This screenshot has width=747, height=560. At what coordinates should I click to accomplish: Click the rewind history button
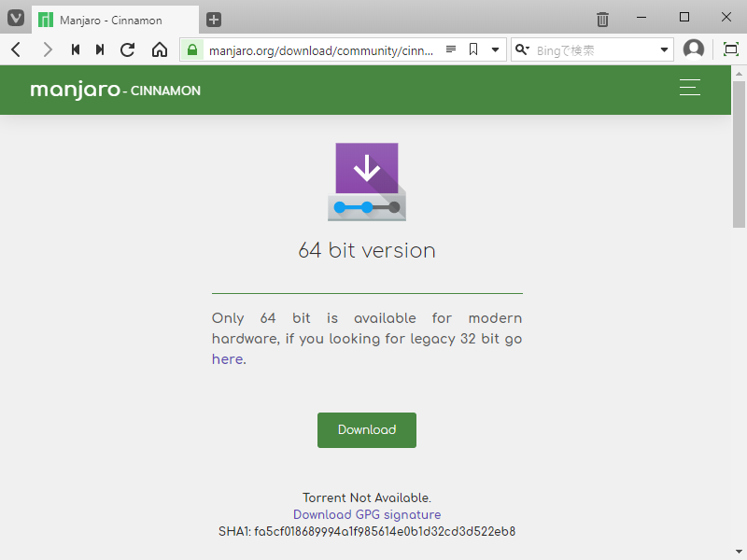(x=76, y=49)
